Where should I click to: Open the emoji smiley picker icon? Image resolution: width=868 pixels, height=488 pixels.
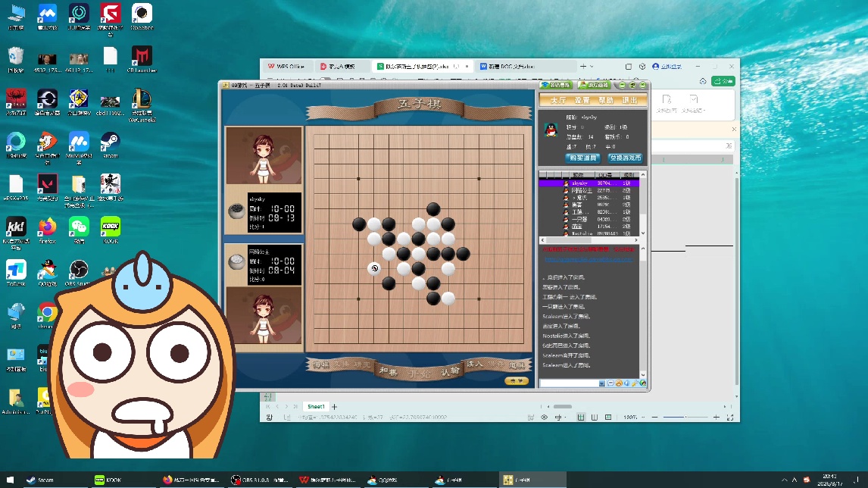pos(619,383)
